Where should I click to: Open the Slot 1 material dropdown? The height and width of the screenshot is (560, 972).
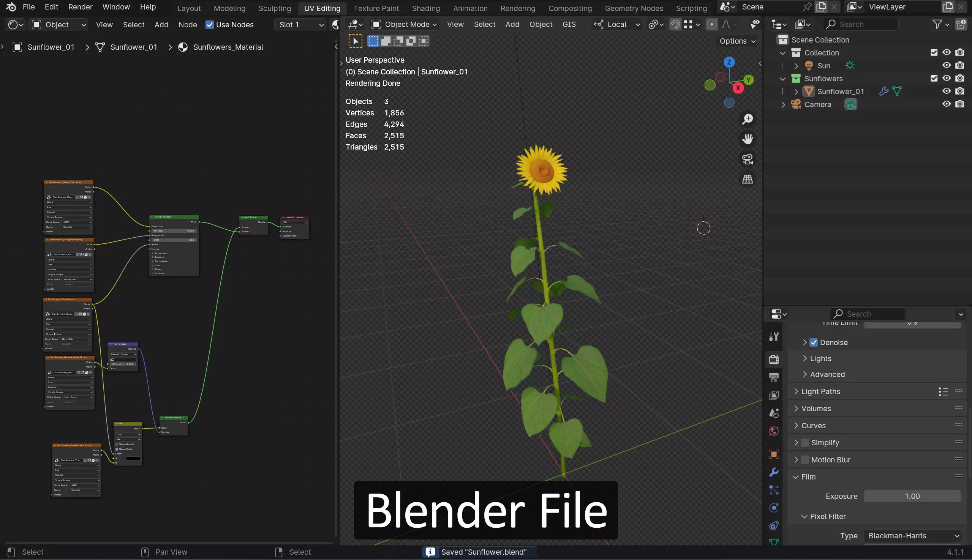pos(300,25)
